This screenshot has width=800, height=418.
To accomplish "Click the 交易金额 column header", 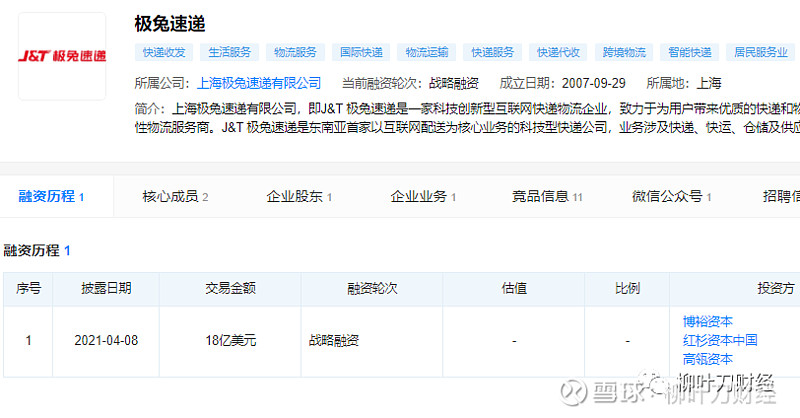I will click(230, 288).
